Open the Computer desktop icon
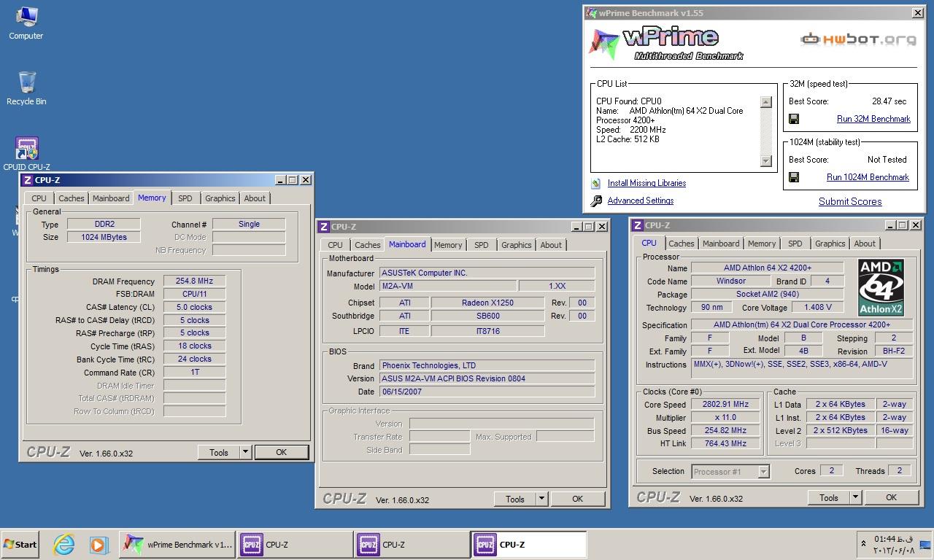Screen dimensions: 934x560 (x=26, y=23)
